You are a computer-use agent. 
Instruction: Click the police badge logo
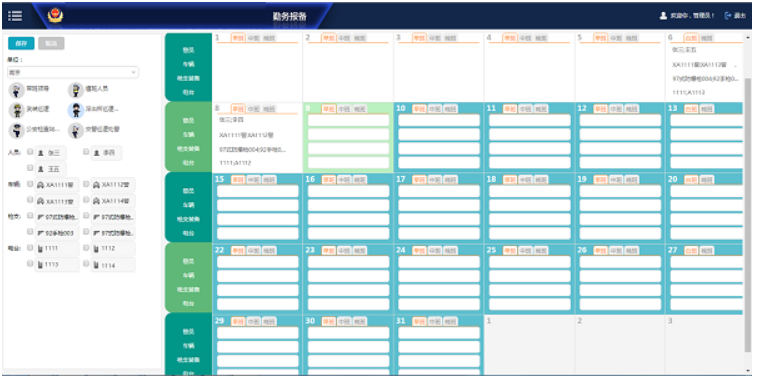pyautogui.click(x=56, y=15)
